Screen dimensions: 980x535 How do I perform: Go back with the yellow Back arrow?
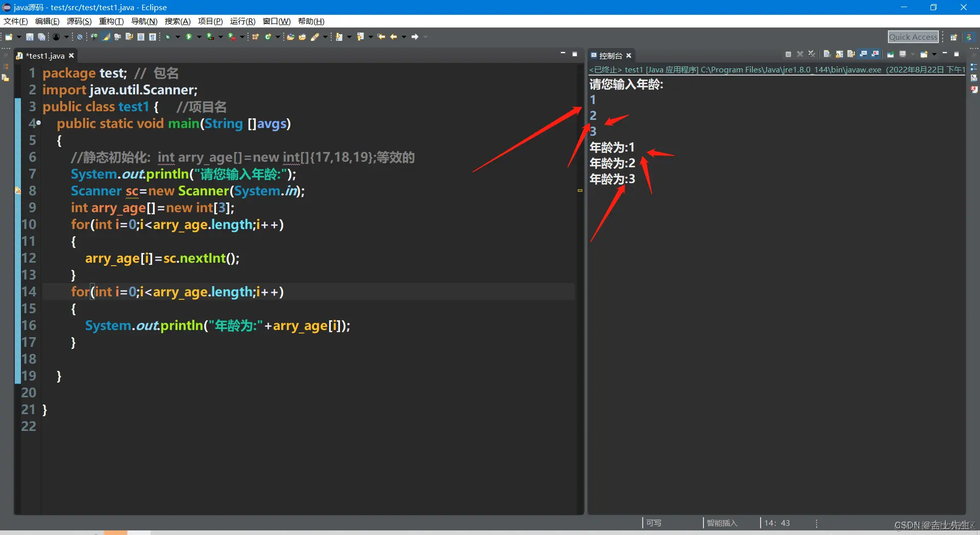[394, 37]
